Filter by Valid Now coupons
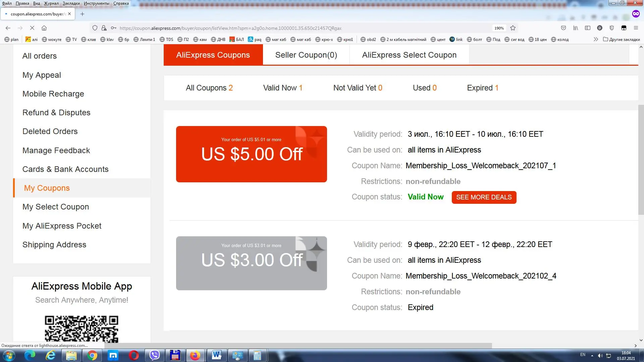The image size is (644, 362). [283, 88]
